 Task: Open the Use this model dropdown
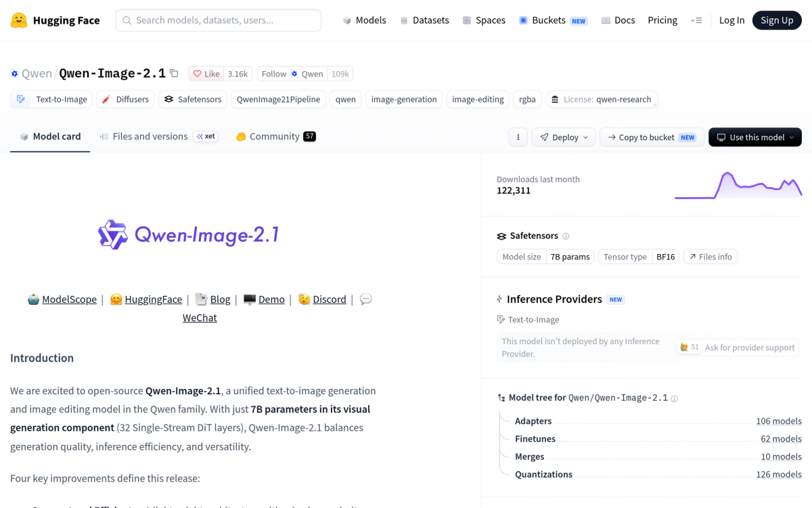click(755, 137)
